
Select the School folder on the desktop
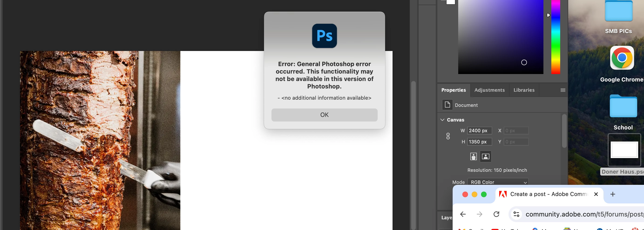pyautogui.click(x=623, y=106)
